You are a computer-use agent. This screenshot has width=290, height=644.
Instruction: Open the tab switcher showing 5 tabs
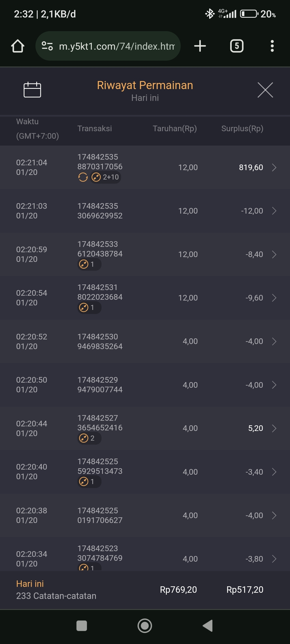[x=237, y=46]
